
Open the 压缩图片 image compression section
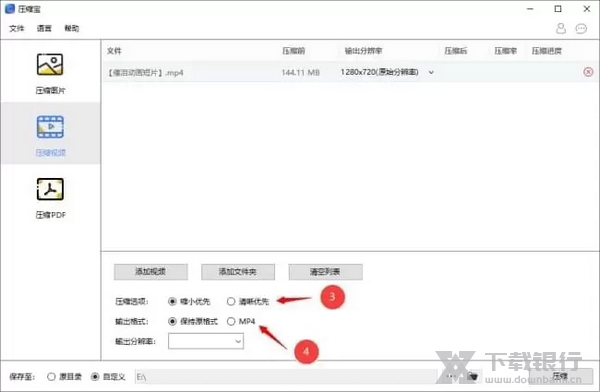(50, 73)
